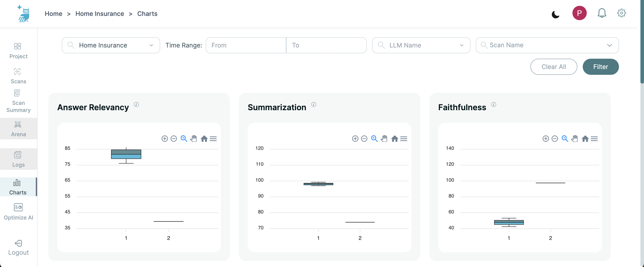The width and height of the screenshot is (644, 267).
Task: Click Home breadcrumb link
Action: tap(53, 13)
